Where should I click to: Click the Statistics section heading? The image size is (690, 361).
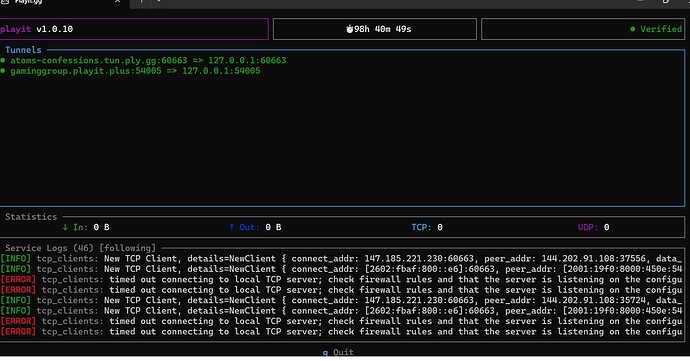[31, 217]
